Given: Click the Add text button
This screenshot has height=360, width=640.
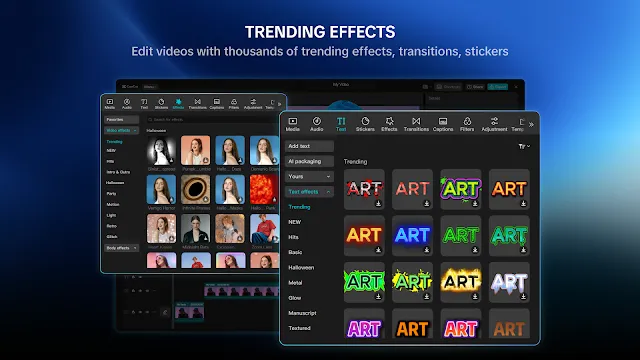Looking at the screenshot, I should pos(309,146).
